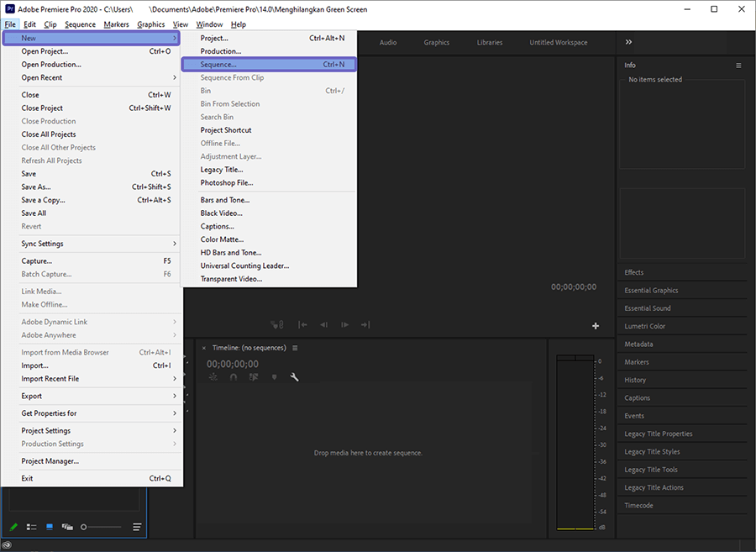Choose Project... from the New submenu
This screenshot has height=552, width=756.
click(x=269, y=38)
